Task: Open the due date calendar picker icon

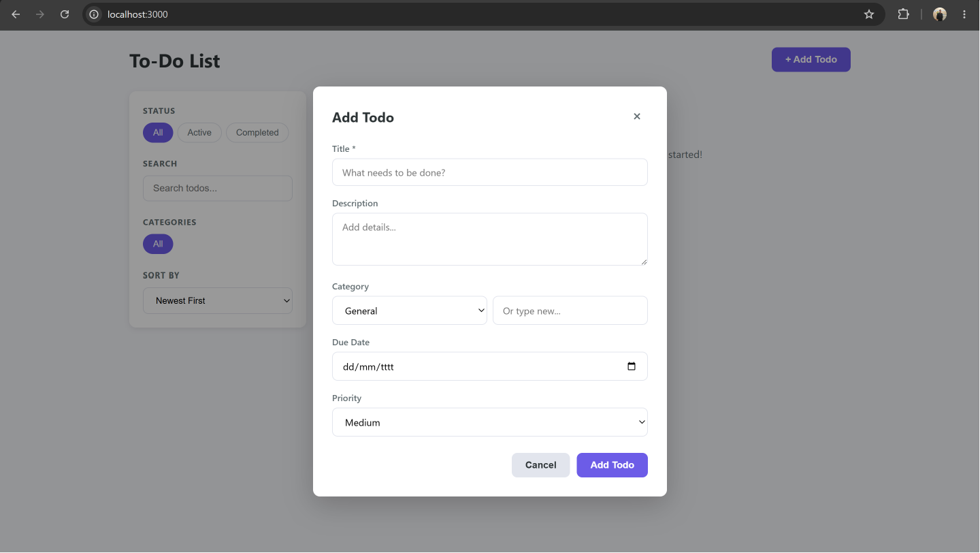Action: pyautogui.click(x=632, y=366)
